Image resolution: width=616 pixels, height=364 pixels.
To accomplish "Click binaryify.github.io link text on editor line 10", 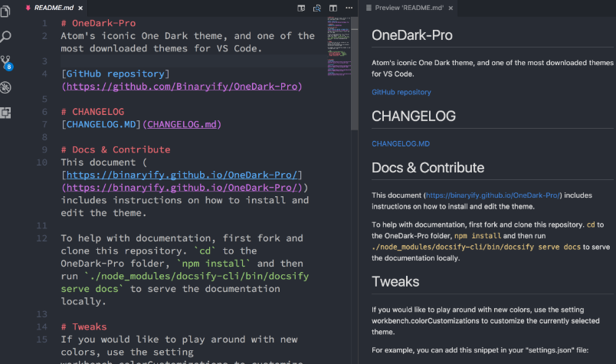I will point(182,175).
